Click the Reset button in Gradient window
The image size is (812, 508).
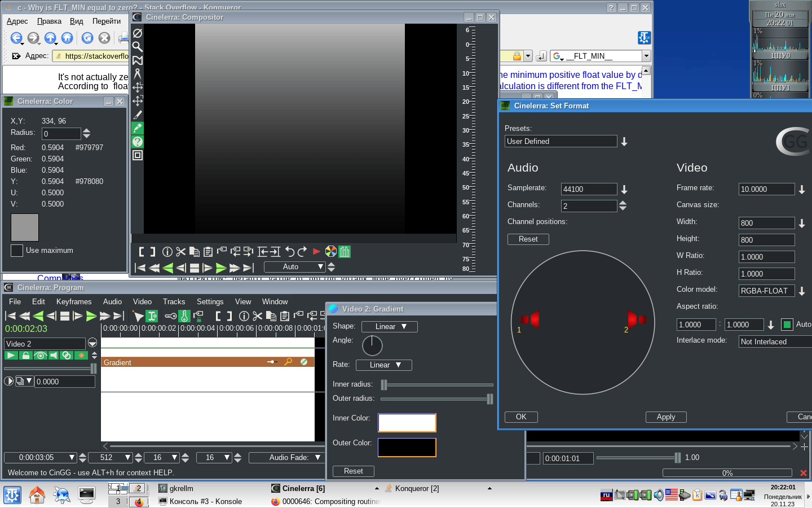354,471
